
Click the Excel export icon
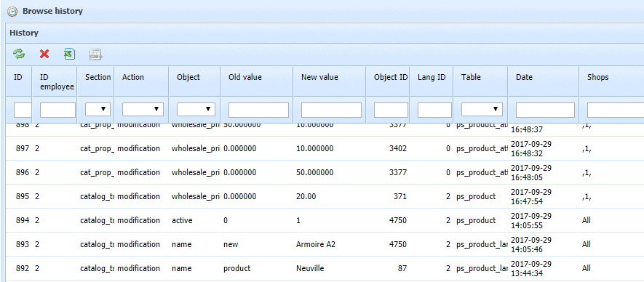pos(69,54)
